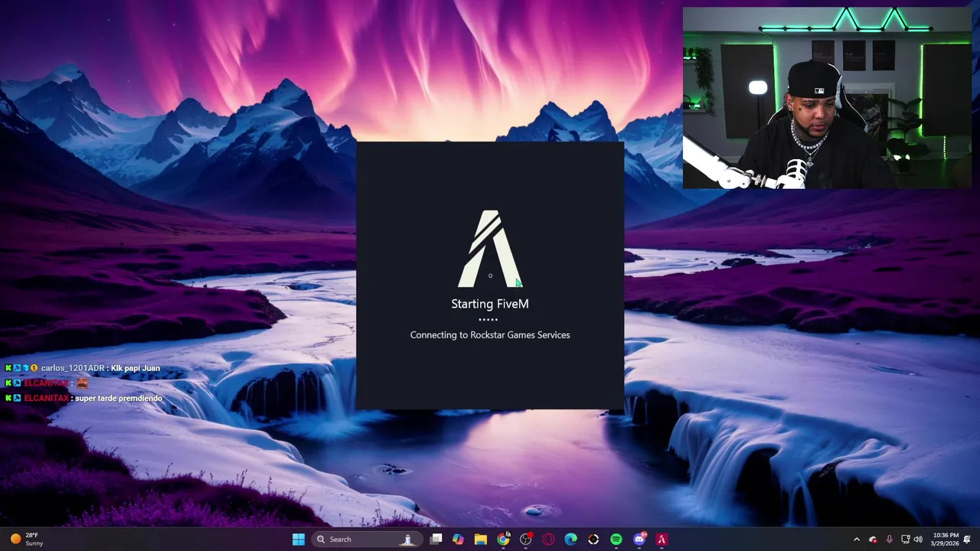Open the Windows Start menu

click(299, 540)
